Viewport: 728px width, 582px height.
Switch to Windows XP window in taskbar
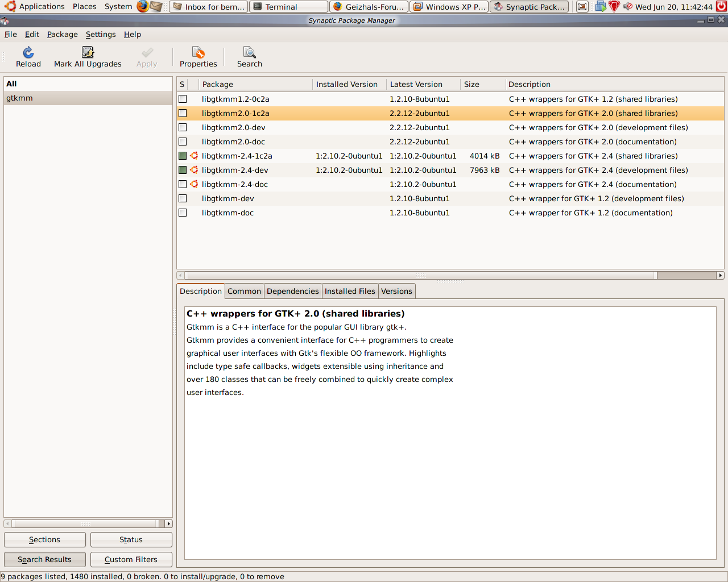pyautogui.click(x=449, y=6)
